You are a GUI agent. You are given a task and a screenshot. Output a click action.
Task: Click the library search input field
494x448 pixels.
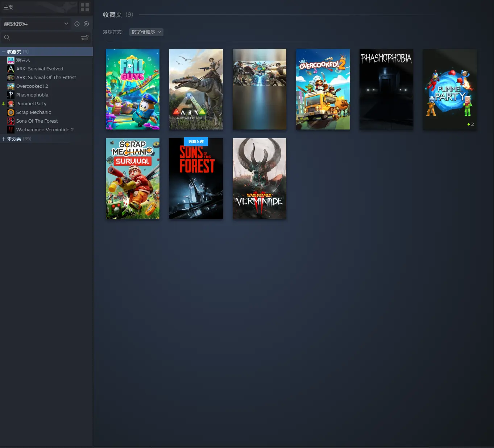[46, 37]
